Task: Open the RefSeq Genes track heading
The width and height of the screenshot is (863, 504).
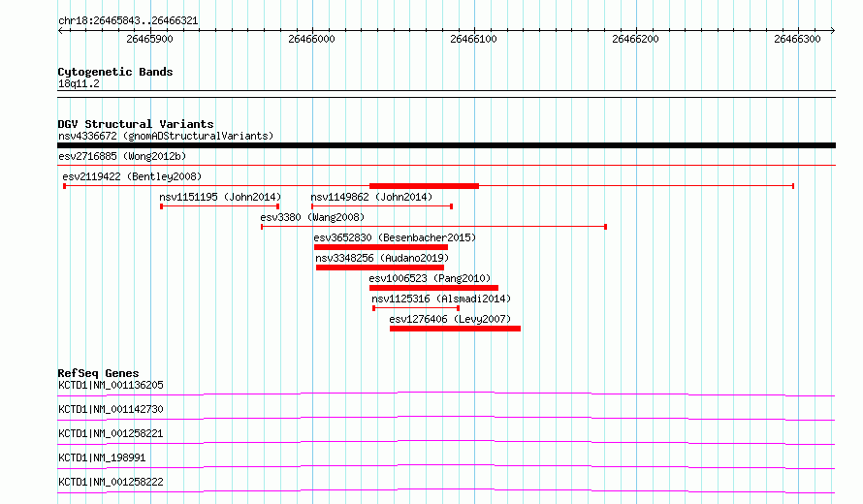Action: click(98, 372)
